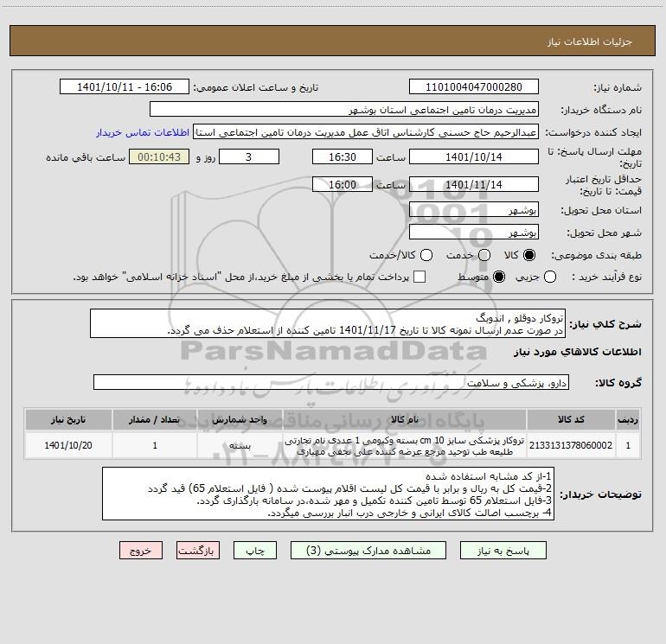
Task: Click the بازگشت back button
Action: (198, 550)
